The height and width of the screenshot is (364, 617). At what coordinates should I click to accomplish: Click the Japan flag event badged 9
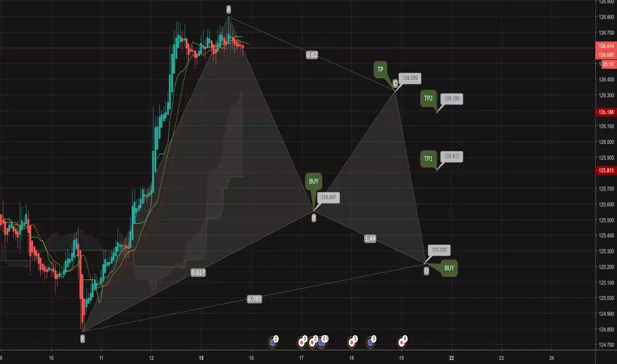tap(401, 343)
